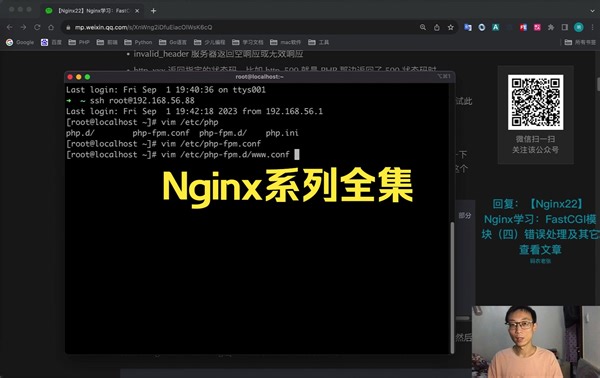
Task: Open the Go语言 bookmarks folder
Action: [x=173, y=42]
